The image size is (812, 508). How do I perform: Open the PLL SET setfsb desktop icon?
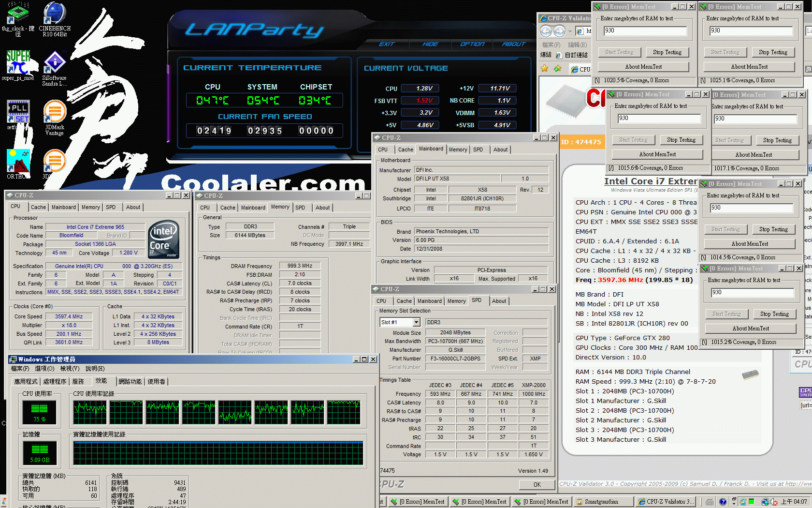click(18, 114)
